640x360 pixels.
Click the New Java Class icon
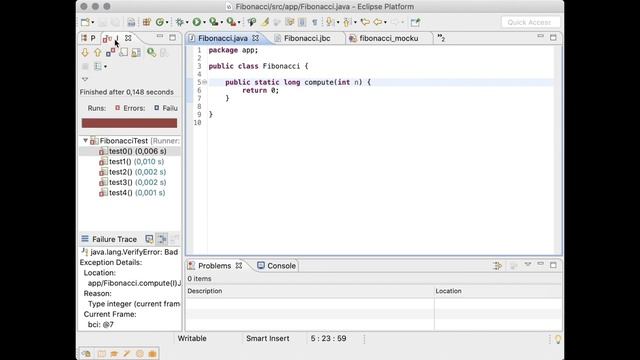coord(160,22)
